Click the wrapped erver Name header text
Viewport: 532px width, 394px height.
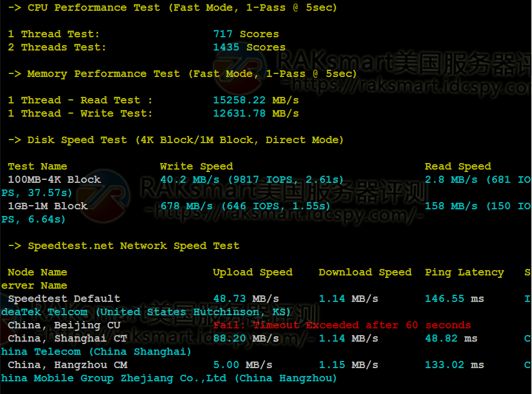point(34,286)
